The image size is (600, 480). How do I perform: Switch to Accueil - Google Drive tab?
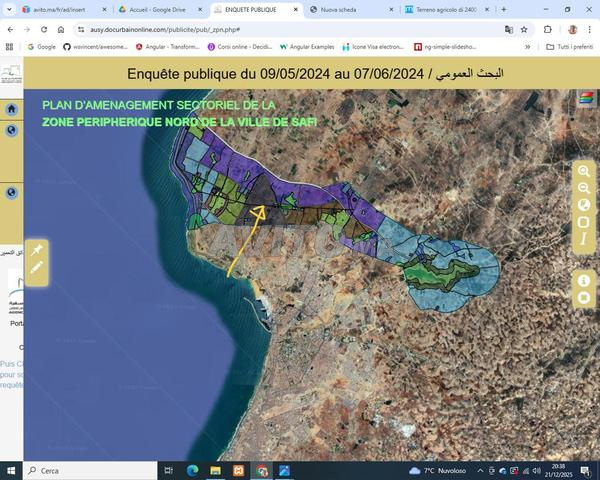[x=157, y=10]
